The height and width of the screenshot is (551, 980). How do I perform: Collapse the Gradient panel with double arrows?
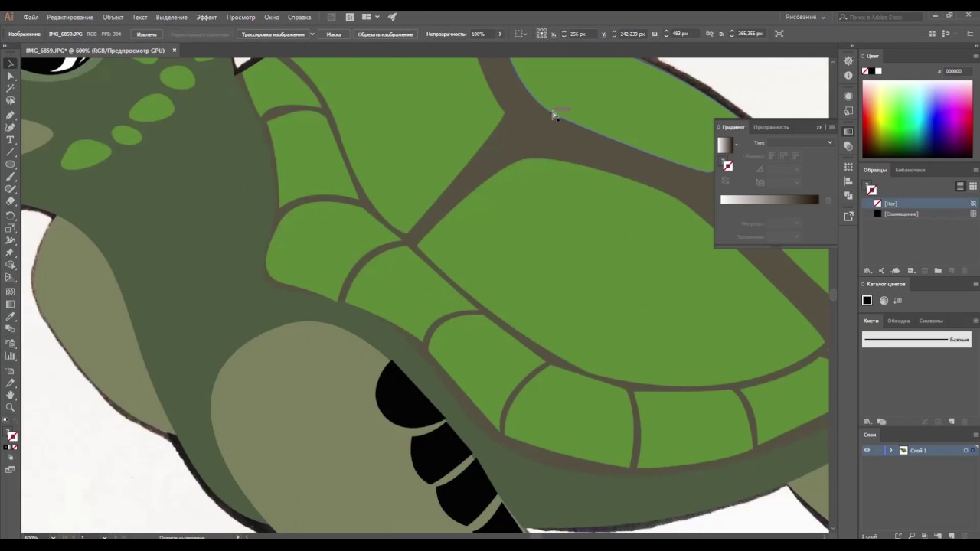point(819,127)
